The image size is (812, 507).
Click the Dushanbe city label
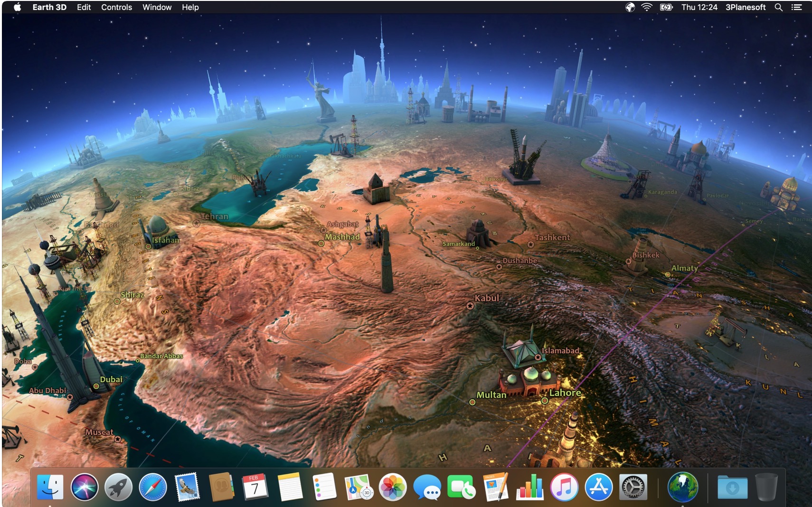pyautogui.click(x=520, y=261)
